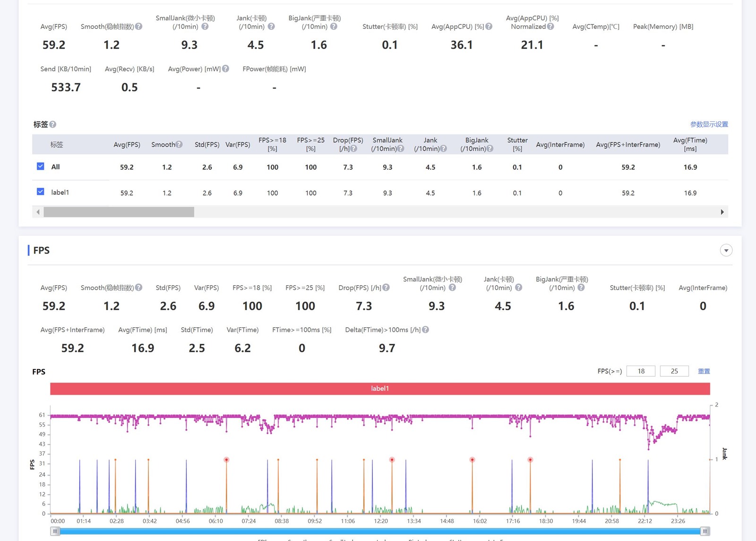The height and width of the screenshot is (541, 756).
Task: Open 参数显示设置 link
Action: coord(709,124)
